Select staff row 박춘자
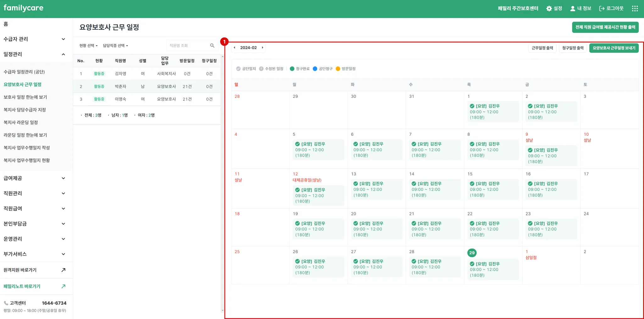This screenshot has width=644, height=319. click(x=147, y=86)
